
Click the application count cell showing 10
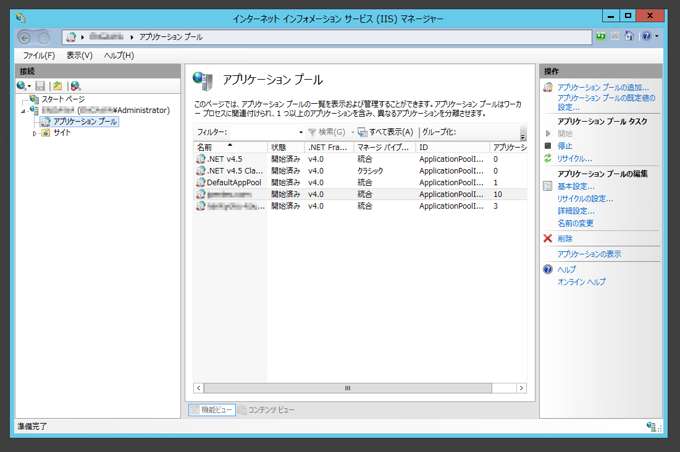point(497,194)
